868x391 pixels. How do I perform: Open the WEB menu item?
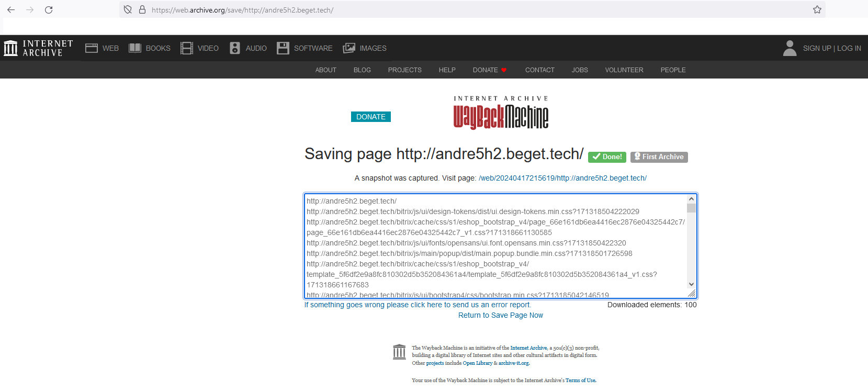click(x=110, y=48)
